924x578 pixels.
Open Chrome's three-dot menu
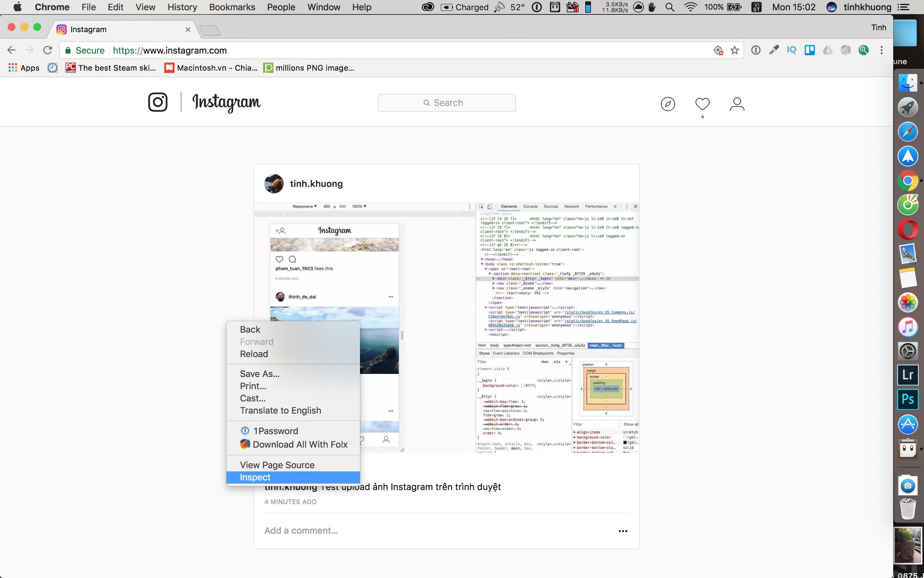coord(882,50)
